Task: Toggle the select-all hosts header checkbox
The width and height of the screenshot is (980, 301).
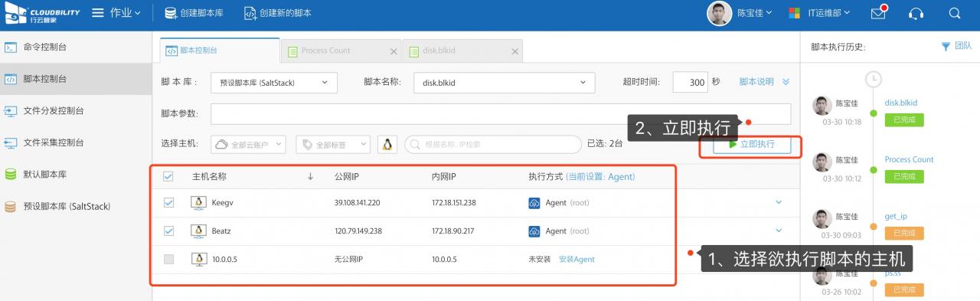Action: coord(168,177)
